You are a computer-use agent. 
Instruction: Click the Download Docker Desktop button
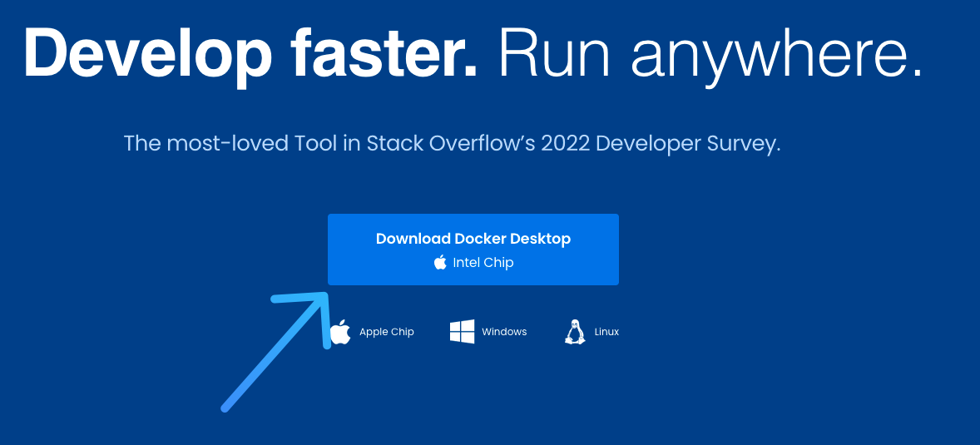click(x=473, y=250)
